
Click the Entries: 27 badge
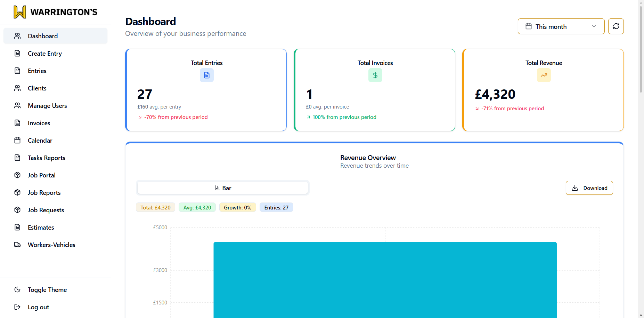pos(276,207)
